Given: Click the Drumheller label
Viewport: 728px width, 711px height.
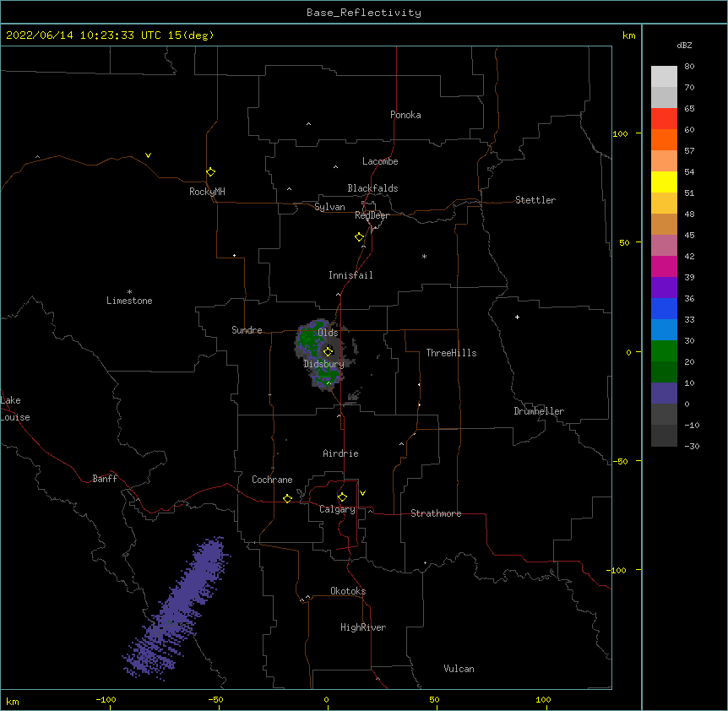Looking at the screenshot, I should [x=539, y=411].
